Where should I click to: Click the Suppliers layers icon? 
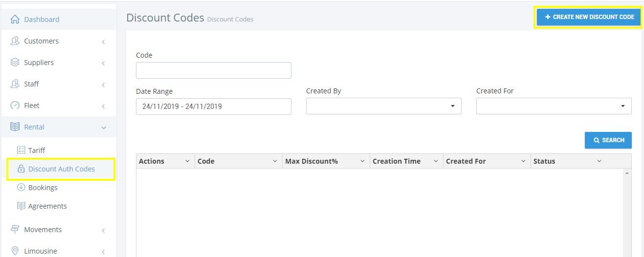click(15, 63)
